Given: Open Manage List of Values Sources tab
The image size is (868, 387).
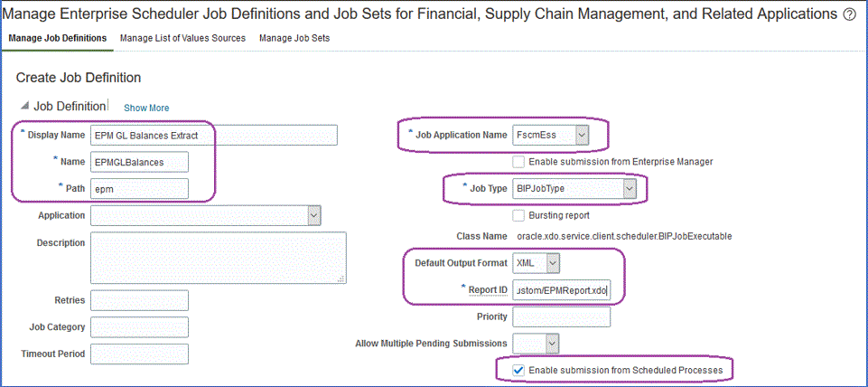Looking at the screenshot, I should point(182,38).
